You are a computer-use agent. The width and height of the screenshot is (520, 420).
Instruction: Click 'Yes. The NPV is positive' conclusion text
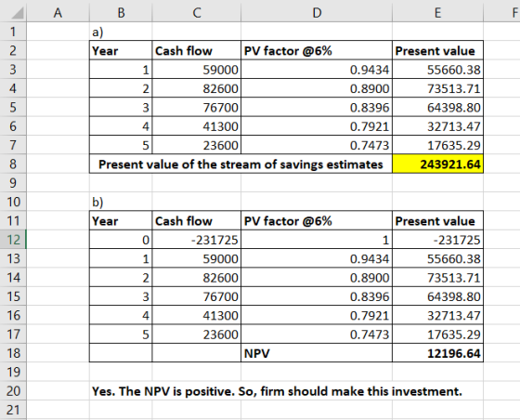pyautogui.click(x=277, y=391)
